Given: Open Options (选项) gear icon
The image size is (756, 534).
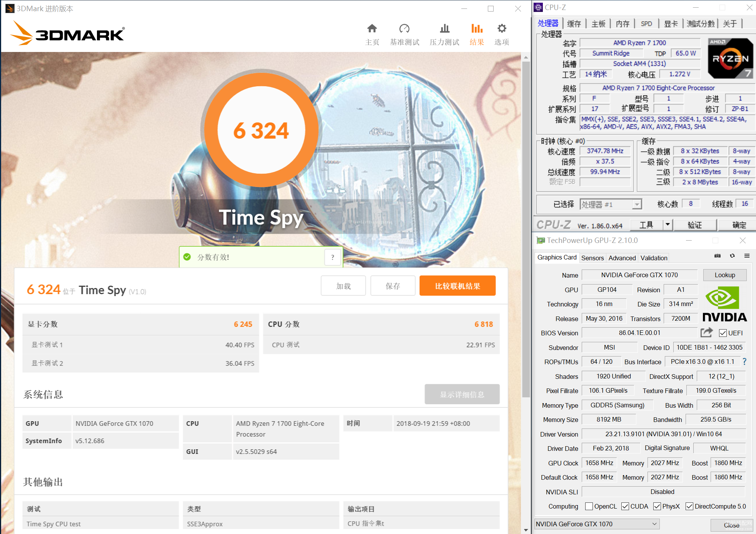Looking at the screenshot, I should [x=502, y=28].
